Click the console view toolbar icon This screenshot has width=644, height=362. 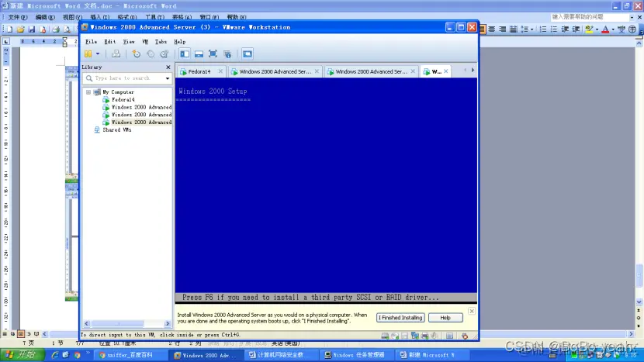248,53
